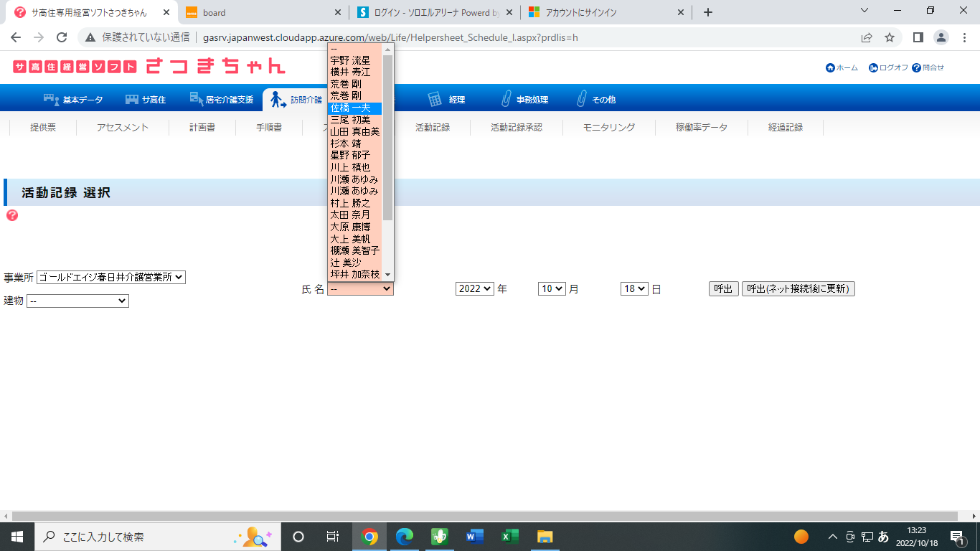This screenshot has width=980, height=551.
Task: Bookmark this page with the star icon
Action: point(890,37)
